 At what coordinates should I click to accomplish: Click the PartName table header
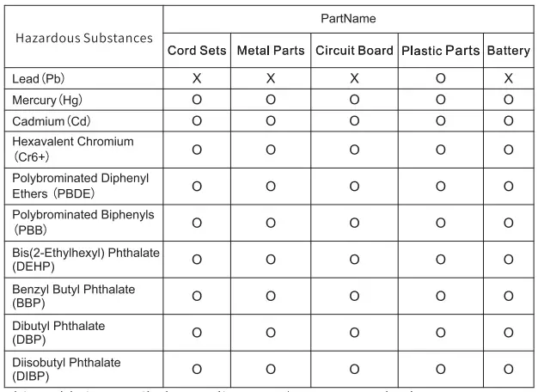(348, 16)
